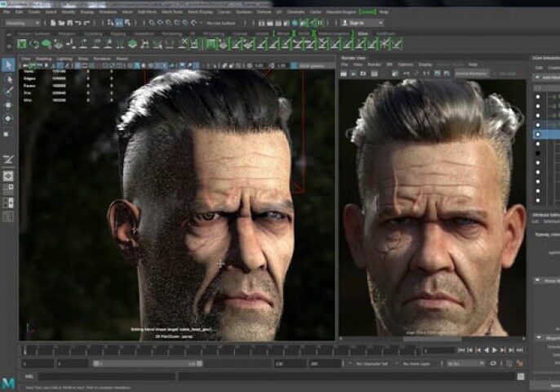560x392 pixels.
Task: Click the time slider ruler
Action: [220, 350]
